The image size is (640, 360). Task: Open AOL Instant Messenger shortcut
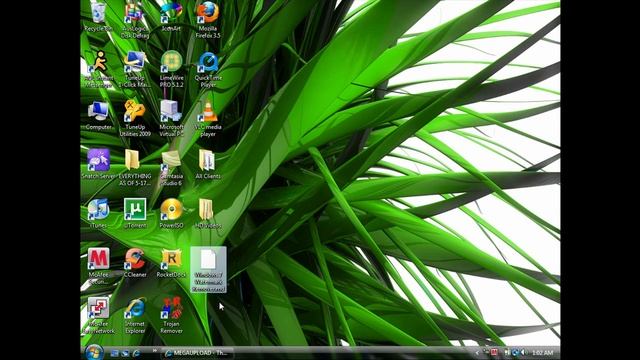click(x=98, y=69)
